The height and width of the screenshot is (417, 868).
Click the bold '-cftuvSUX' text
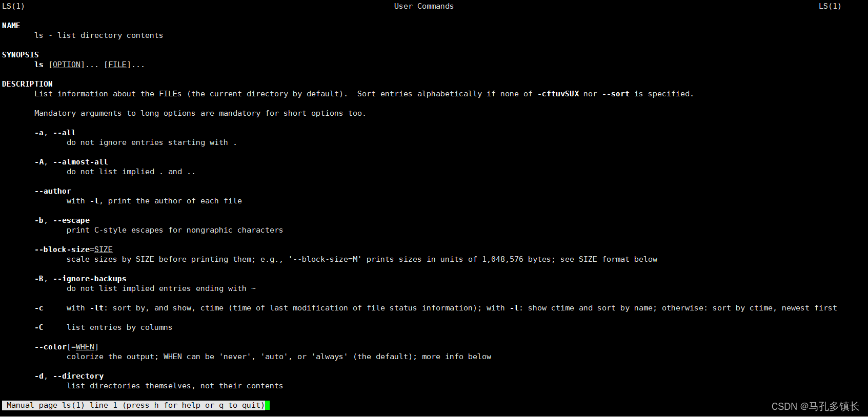[x=558, y=94]
